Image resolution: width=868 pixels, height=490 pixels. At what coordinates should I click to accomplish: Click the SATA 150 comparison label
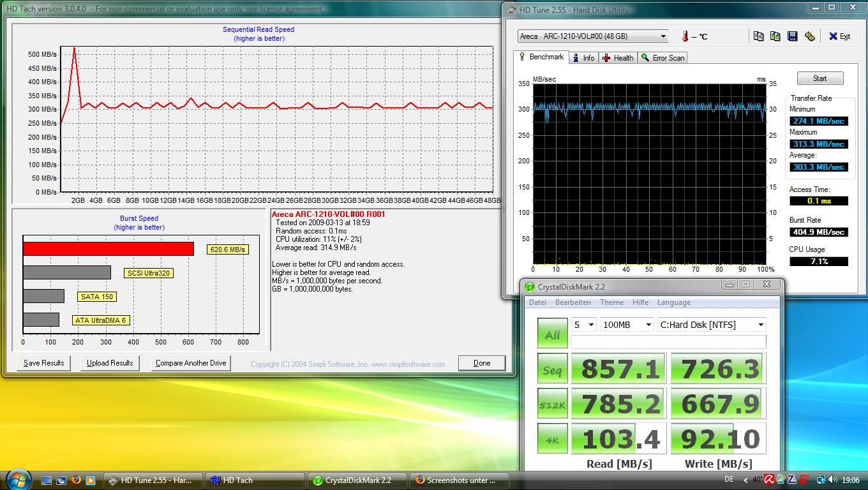coord(97,297)
